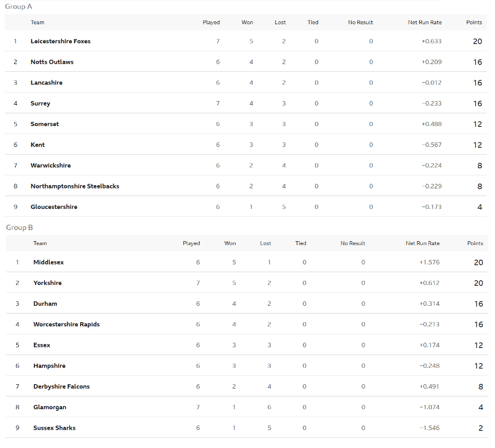
Task: Select Lancashire in Group A table
Action: (x=46, y=83)
